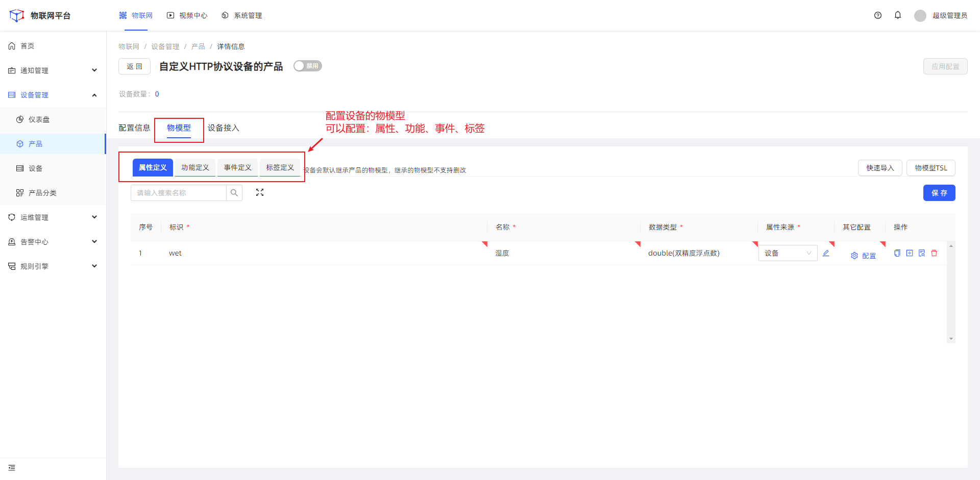
Task: Switch to 系统管理 top menu
Action: [242, 16]
